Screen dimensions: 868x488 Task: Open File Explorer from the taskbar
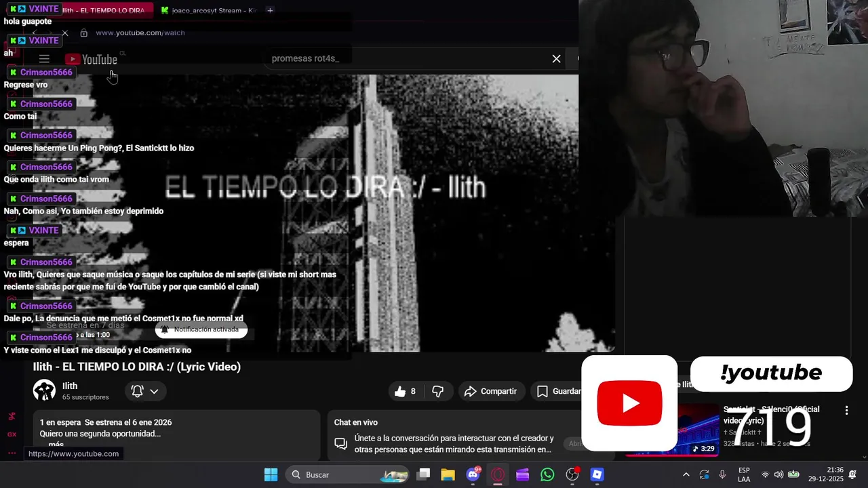click(448, 474)
